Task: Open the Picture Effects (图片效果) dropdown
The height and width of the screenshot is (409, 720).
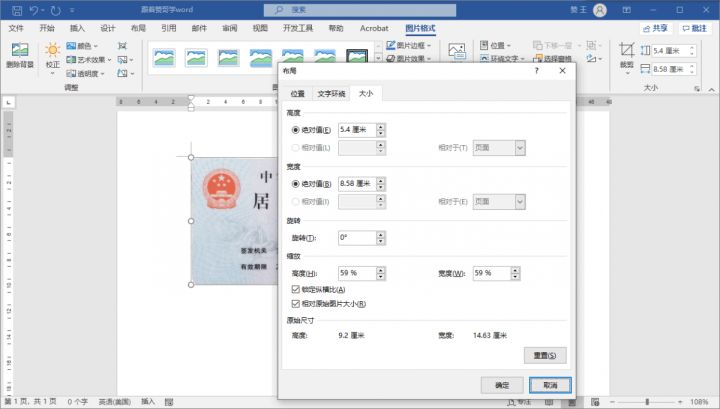Action: click(x=409, y=59)
